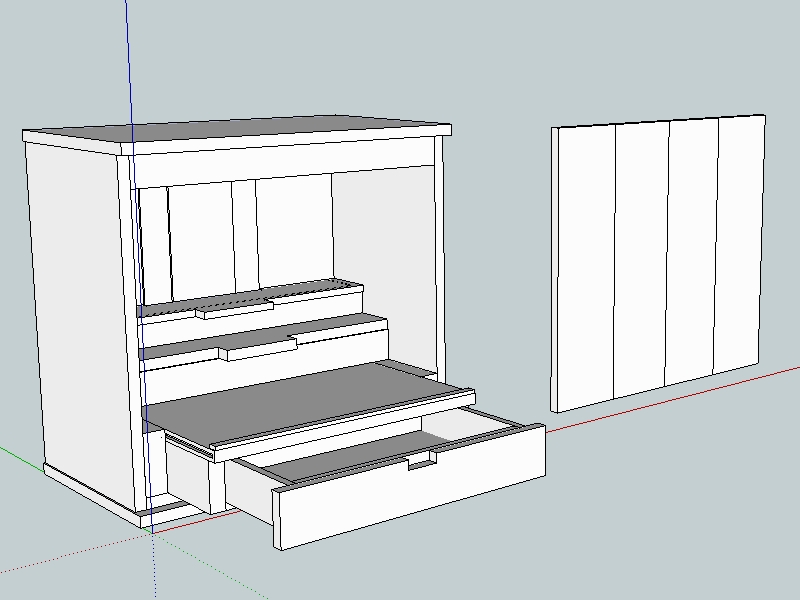Click the topmost stepped shelf inside cabinet
The image size is (800, 600).
[x=250, y=296]
